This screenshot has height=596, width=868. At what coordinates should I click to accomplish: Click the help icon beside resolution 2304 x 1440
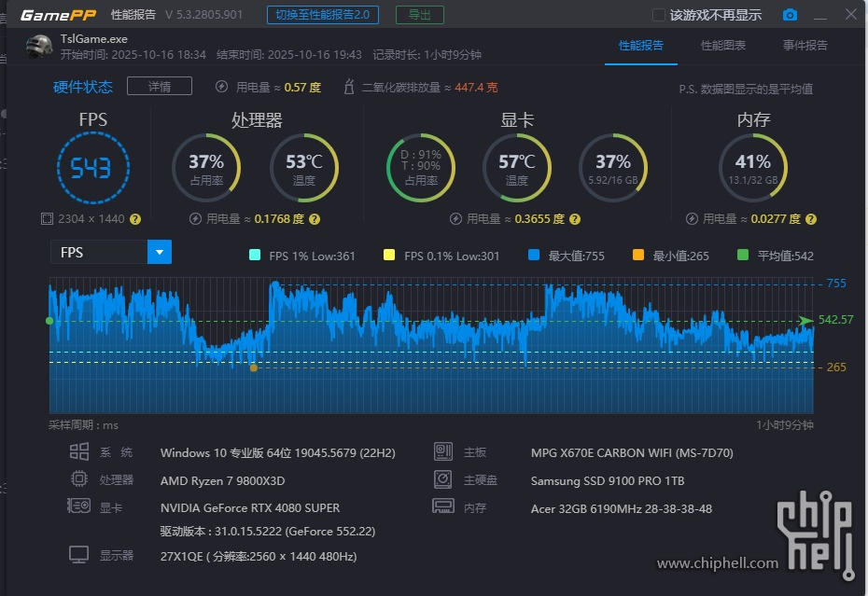[135, 219]
